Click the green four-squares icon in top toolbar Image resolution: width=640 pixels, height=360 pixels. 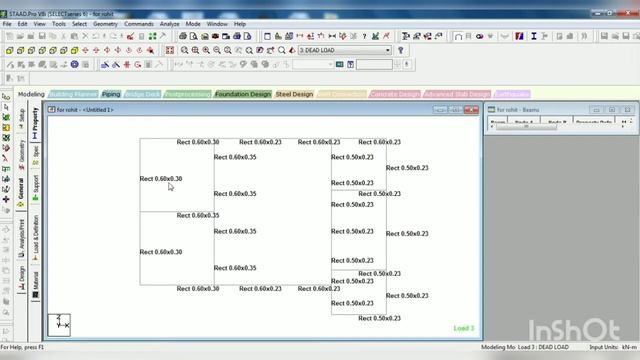click(152, 36)
